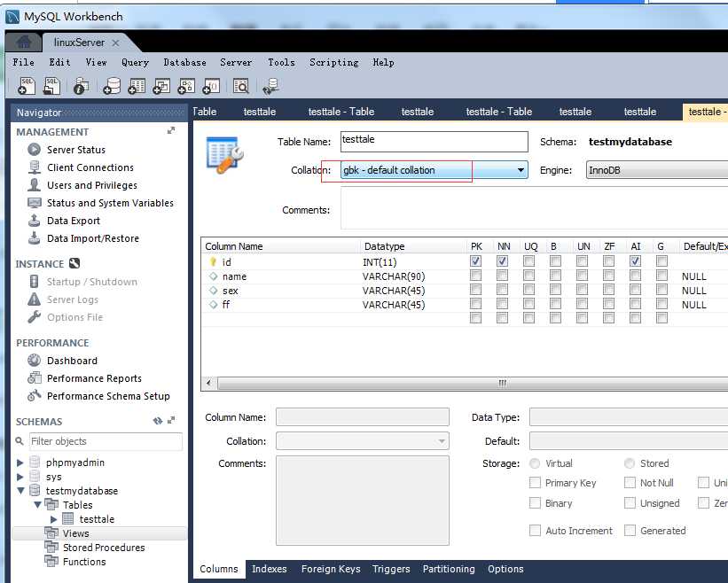Select the Virtual storage radio button
Screen dimensions: 728x583
[x=535, y=463]
